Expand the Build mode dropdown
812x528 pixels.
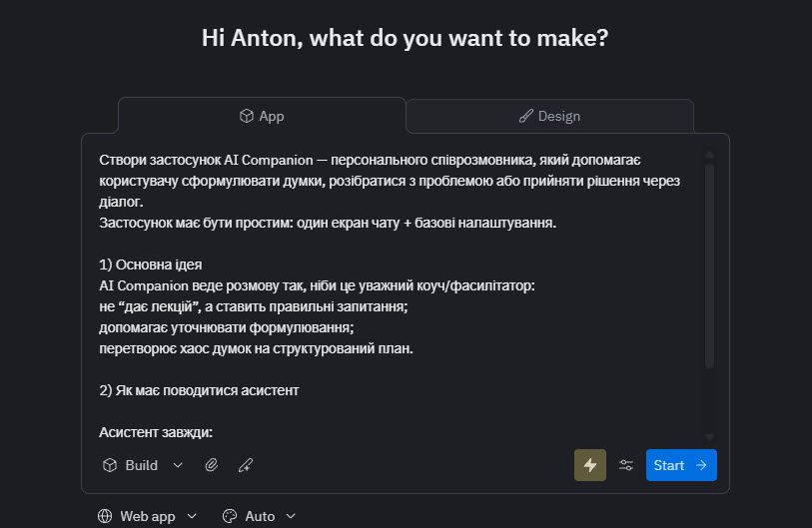[178, 465]
